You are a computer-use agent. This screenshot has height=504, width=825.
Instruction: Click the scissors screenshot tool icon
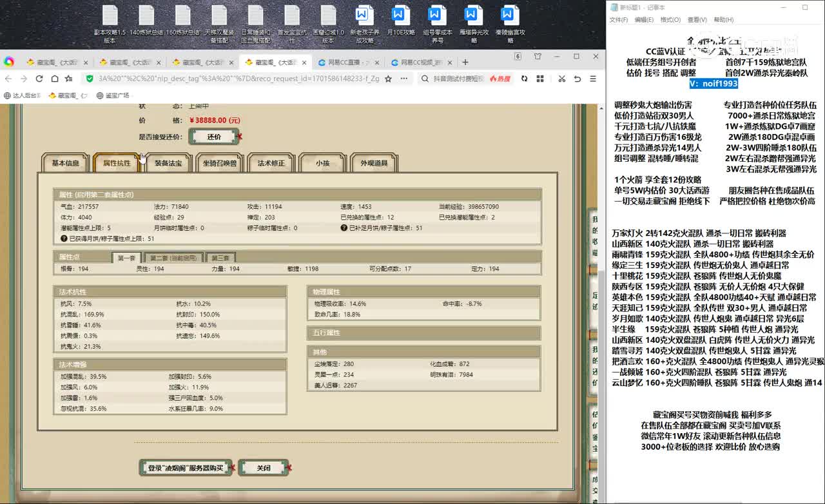(x=561, y=79)
